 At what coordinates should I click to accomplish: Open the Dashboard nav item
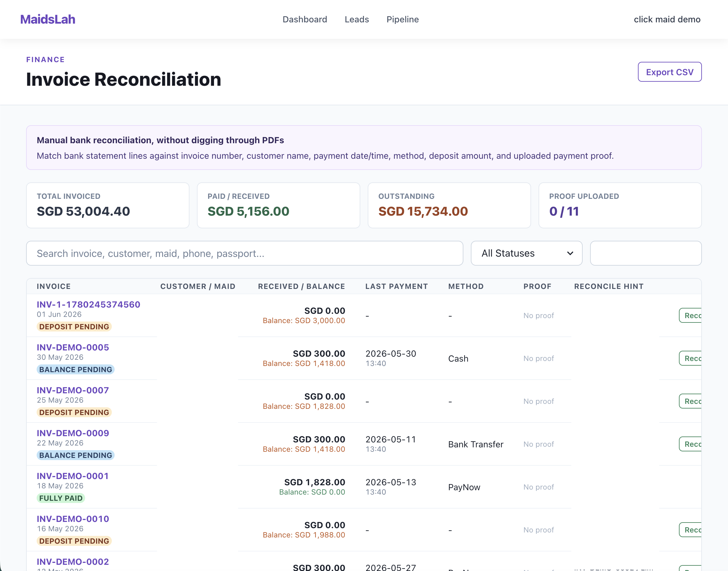click(304, 19)
